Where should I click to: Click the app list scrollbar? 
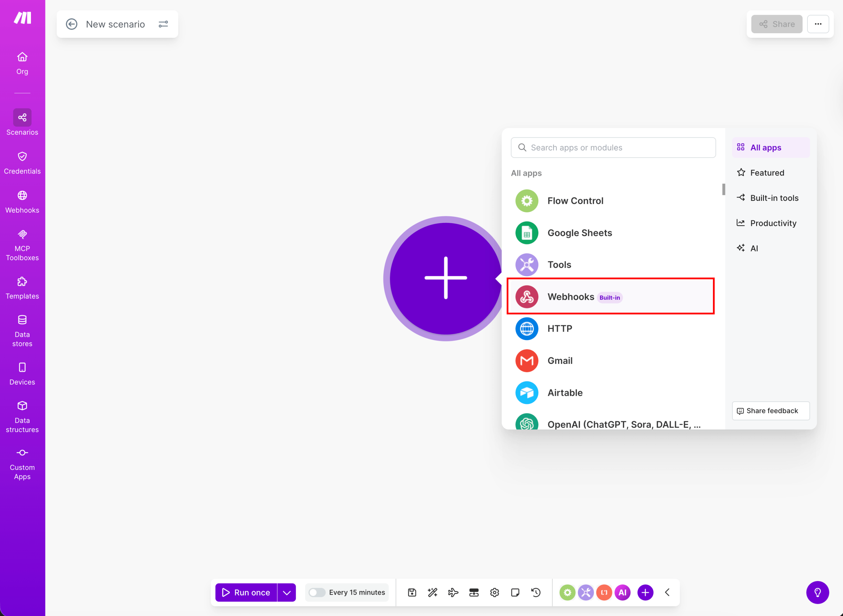[723, 189]
